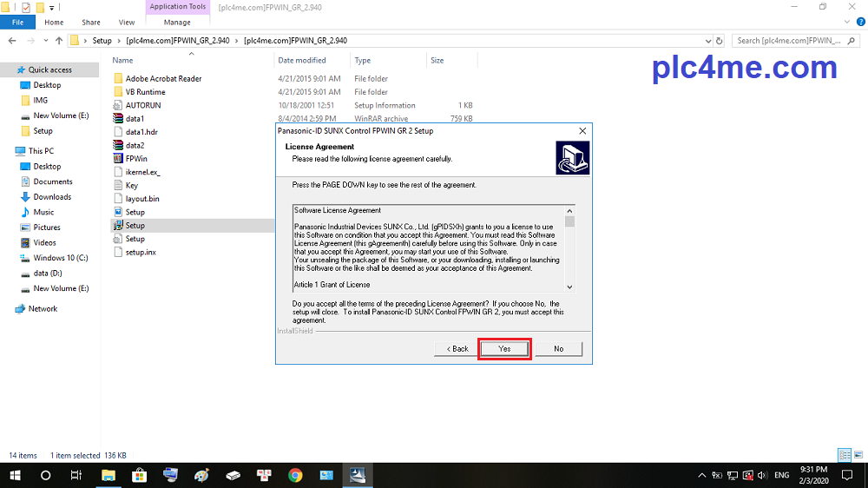Navigate up one folder level arrow
The width and height of the screenshot is (868, 488).
point(59,41)
